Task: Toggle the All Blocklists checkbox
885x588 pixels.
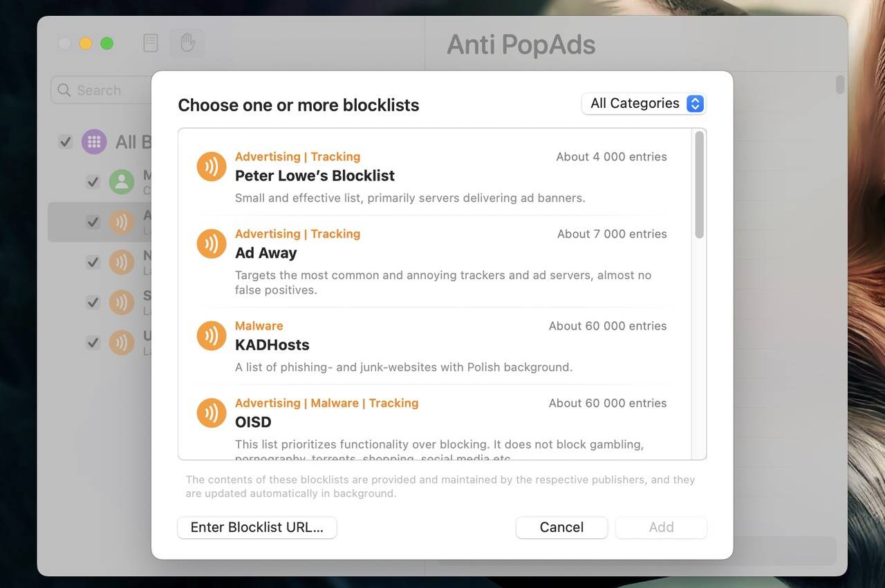Action: pos(66,142)
